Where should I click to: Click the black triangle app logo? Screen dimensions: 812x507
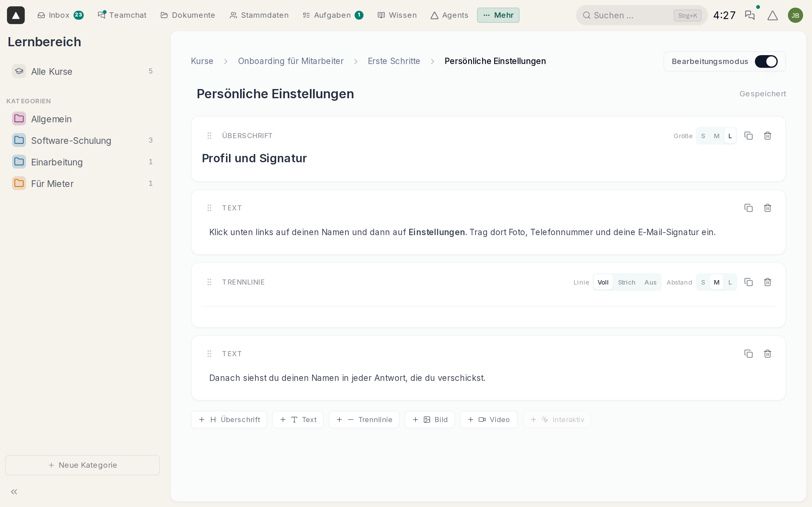pyautogui.click(x=16, y=15)
